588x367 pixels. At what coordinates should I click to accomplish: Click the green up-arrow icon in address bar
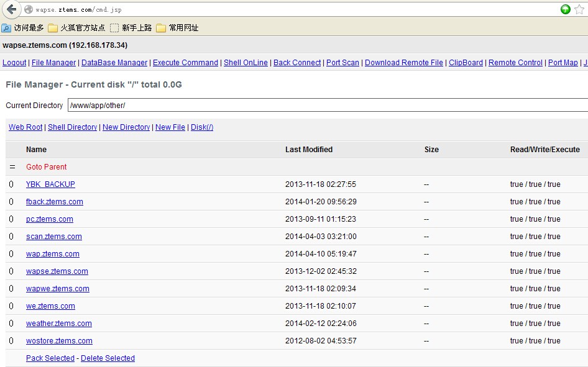point(565,9)
